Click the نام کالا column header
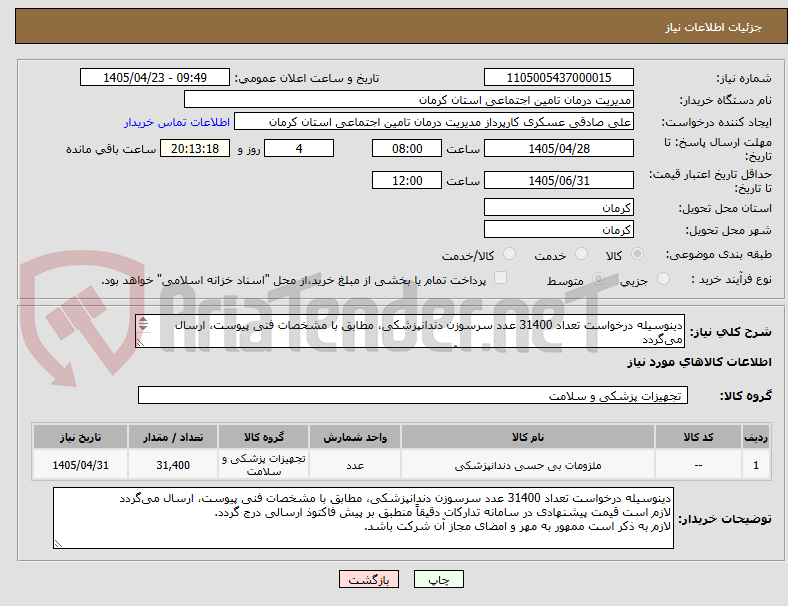The height and width of the screenshot is (606, 788). 528,437
